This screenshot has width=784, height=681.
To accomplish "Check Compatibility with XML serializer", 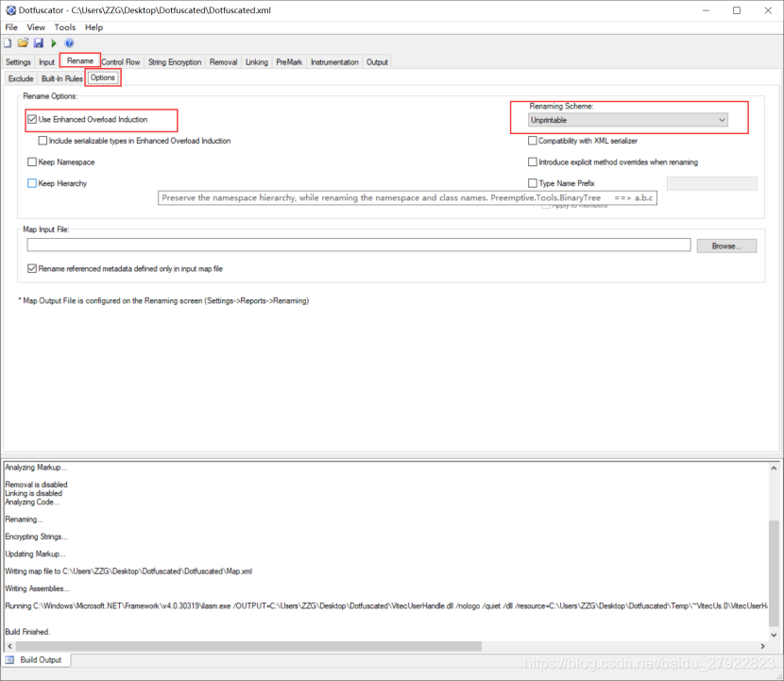I will (x=533, y=141).
